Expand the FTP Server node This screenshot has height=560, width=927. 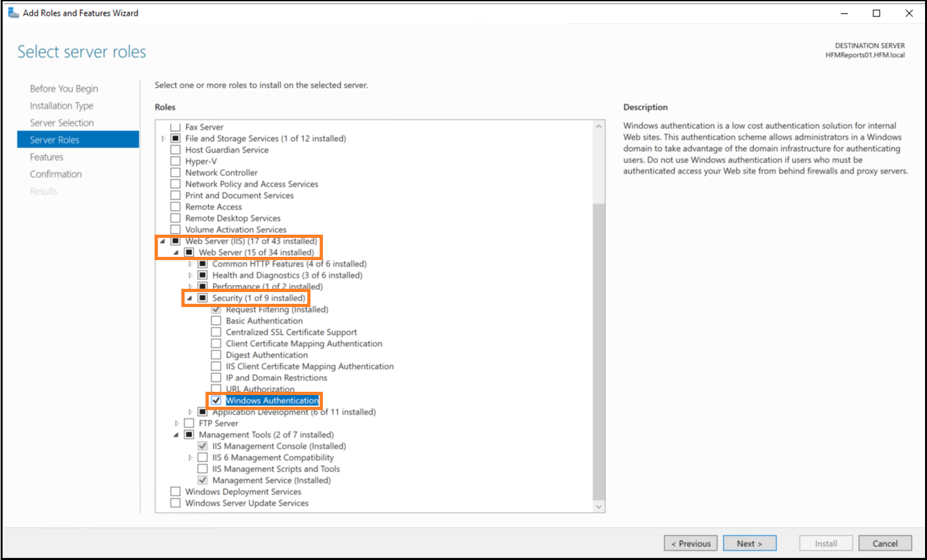(x=177, y=423)
